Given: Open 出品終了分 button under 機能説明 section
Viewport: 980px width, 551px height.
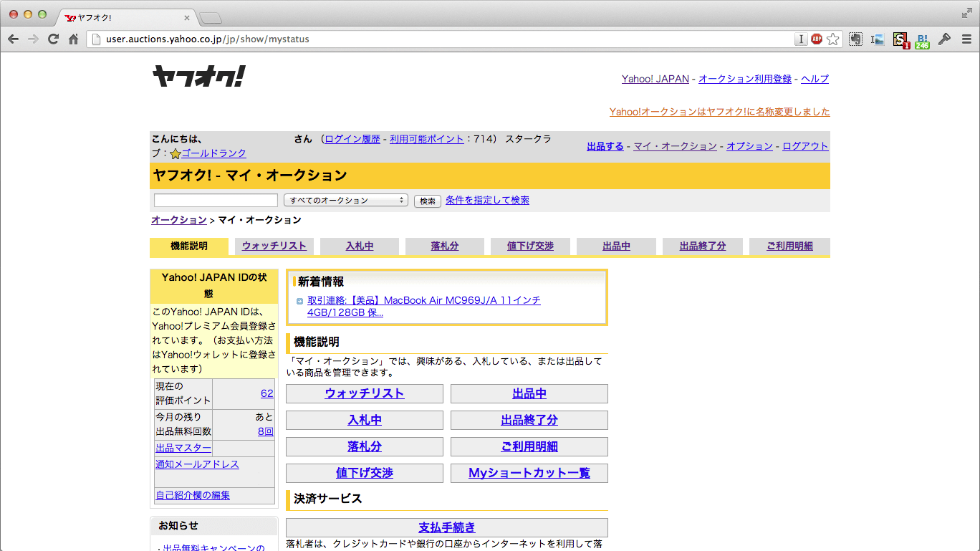Looking at the screenshot, I should (x=529, y=420).
